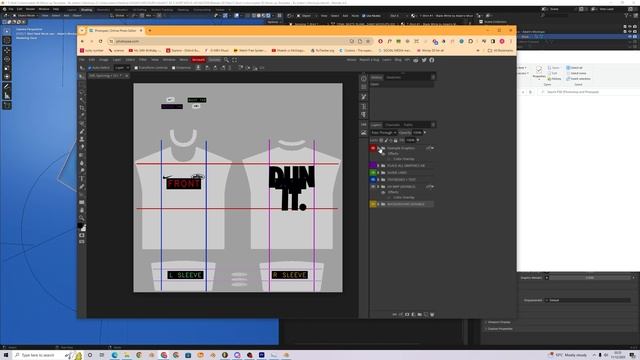640x360 pixels.
Task: Click the gray button right of Account
Action: (x=215, y=60)
